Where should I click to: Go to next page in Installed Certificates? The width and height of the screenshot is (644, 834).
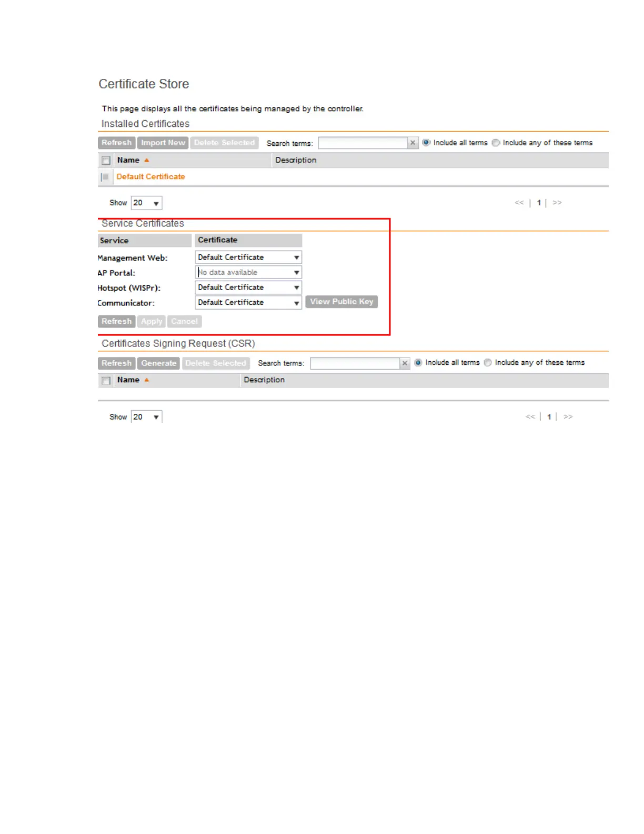coord(557,203)
